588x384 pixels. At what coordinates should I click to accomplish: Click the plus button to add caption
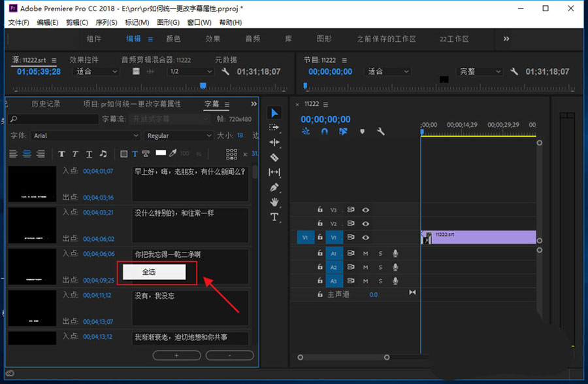[x=176, y=355]
